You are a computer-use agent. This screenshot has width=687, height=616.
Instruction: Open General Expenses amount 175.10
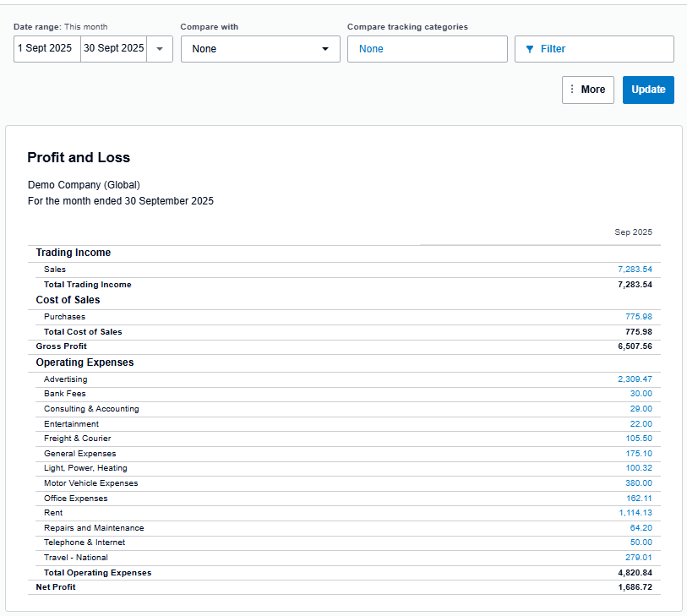pyautogui.click(x=638, y=454)
